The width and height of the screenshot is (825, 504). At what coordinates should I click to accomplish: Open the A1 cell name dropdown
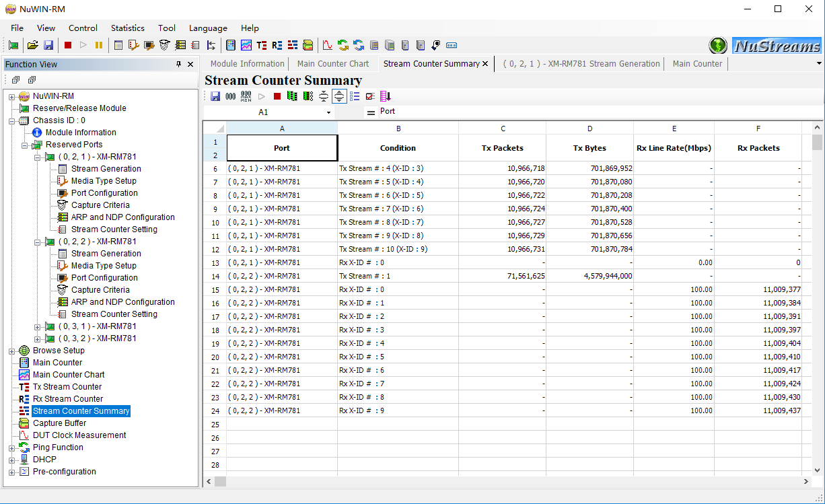[328, 113]
